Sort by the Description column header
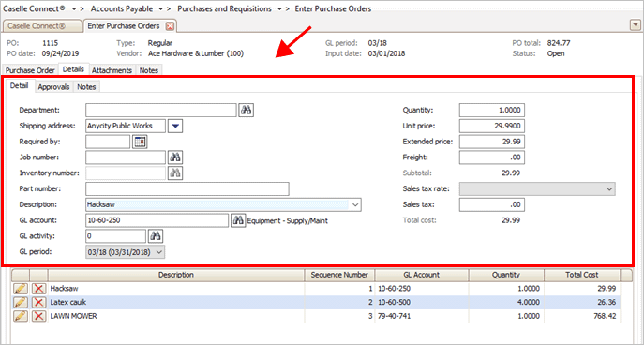 click(176, 275)
